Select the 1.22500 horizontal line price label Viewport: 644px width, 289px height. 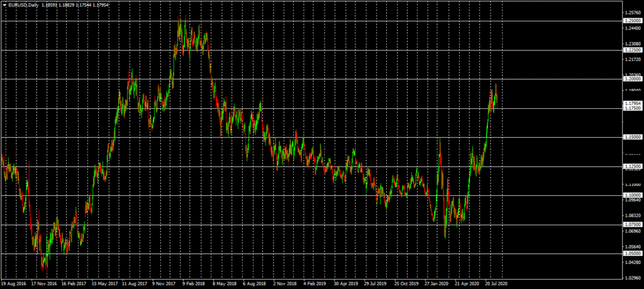click(633, 50)
